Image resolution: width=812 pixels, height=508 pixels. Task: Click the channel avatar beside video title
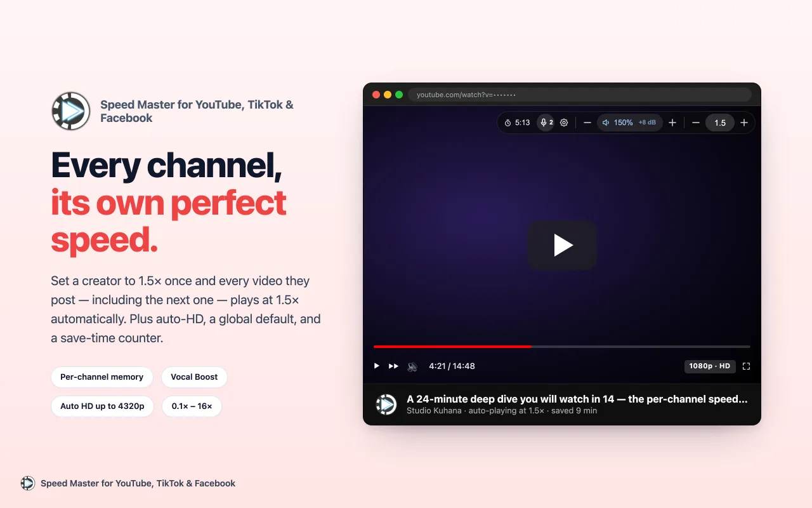[386, 404]
